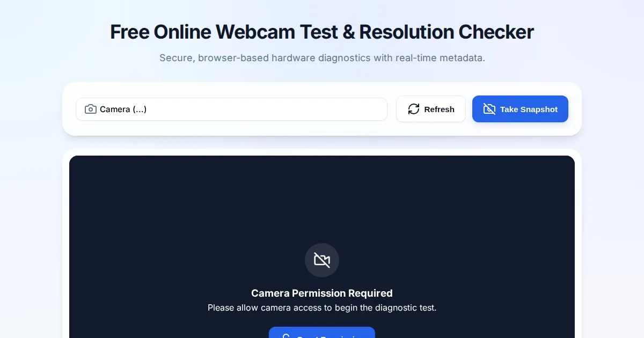Click the circular badge around the disabled camera icon
644x338 pixels.
tap(322, 260)
